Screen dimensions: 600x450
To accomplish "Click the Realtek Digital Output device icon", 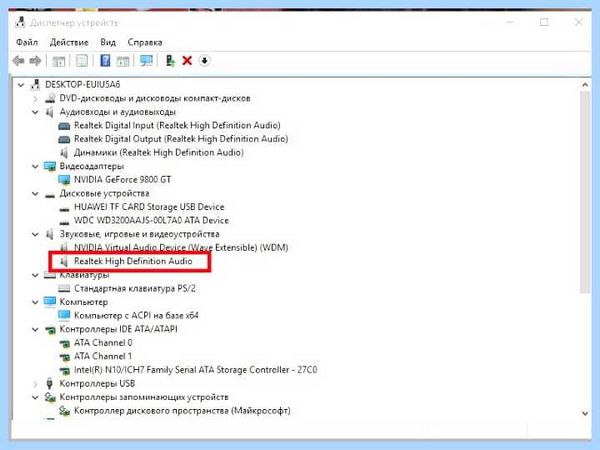I will 64,139.
